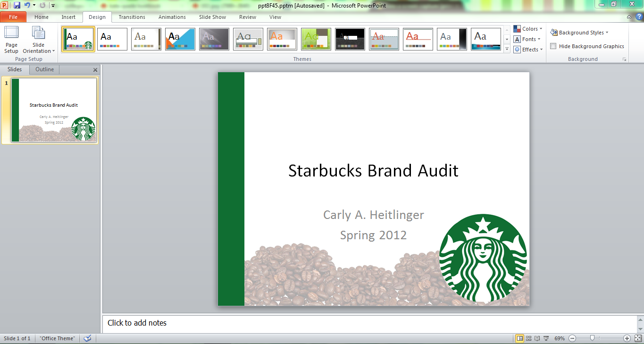Image resolution: width=644 pixels, height=344 pixels.
Task: Switch to Slide Sorter view
Action: (529, 338)
